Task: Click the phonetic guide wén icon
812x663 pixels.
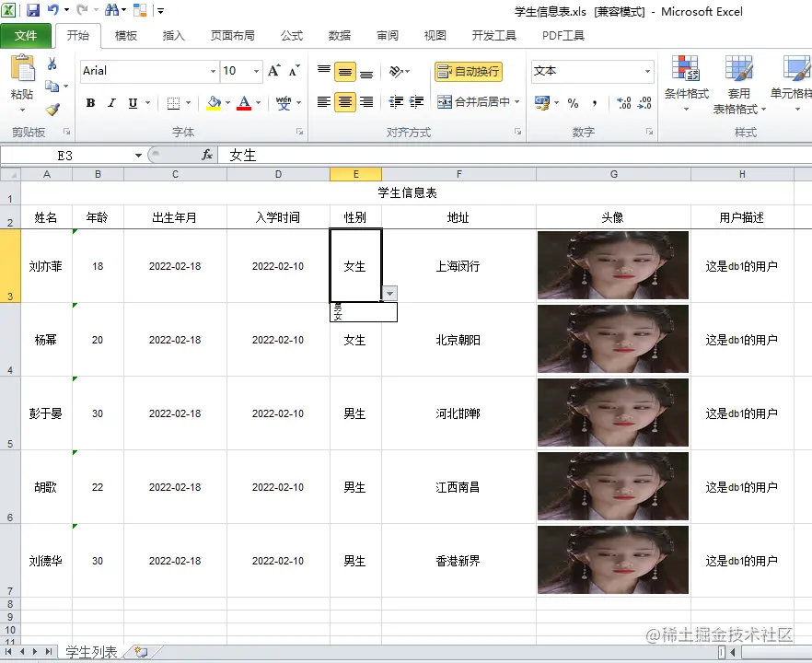Action: click(x=284, y=102)
